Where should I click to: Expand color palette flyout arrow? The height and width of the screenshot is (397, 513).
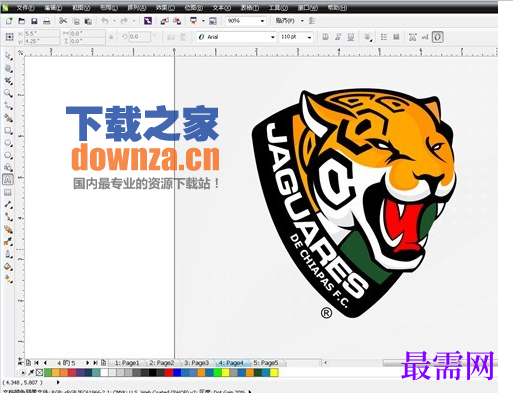tap(23, 373)
